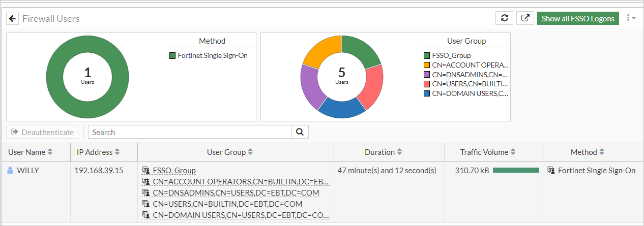The height and width of the screenshot is (226, 644).
Task: Sort by IP Address column
Action: click(x=98, y=152)
